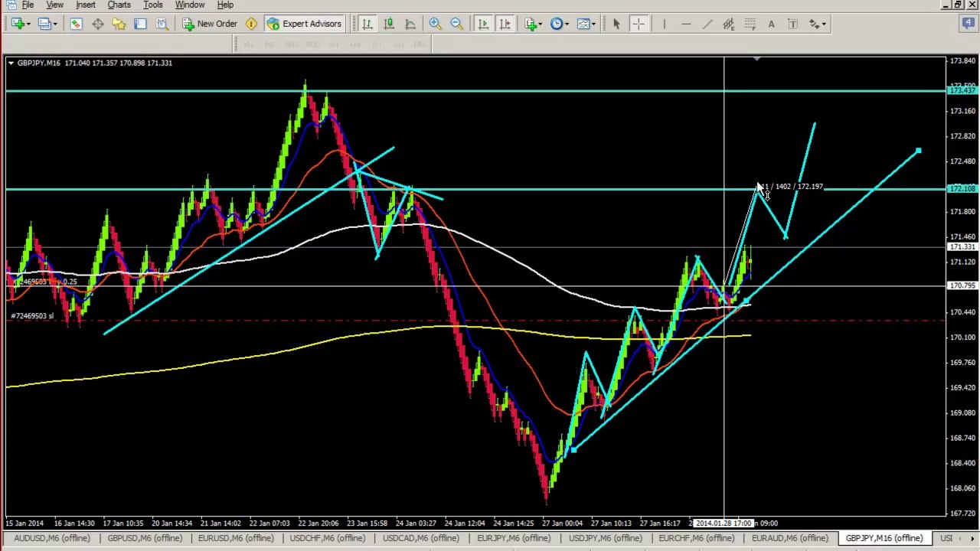Toggle chart auto scroll
Viewport: 980px width, 551px height.
[x=483, y=24]
